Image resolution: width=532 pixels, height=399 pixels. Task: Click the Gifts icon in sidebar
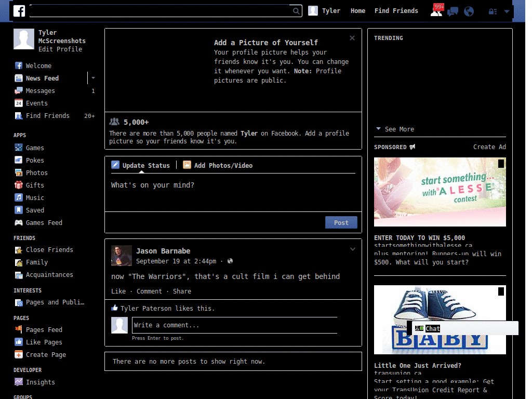tap(19, 185)
